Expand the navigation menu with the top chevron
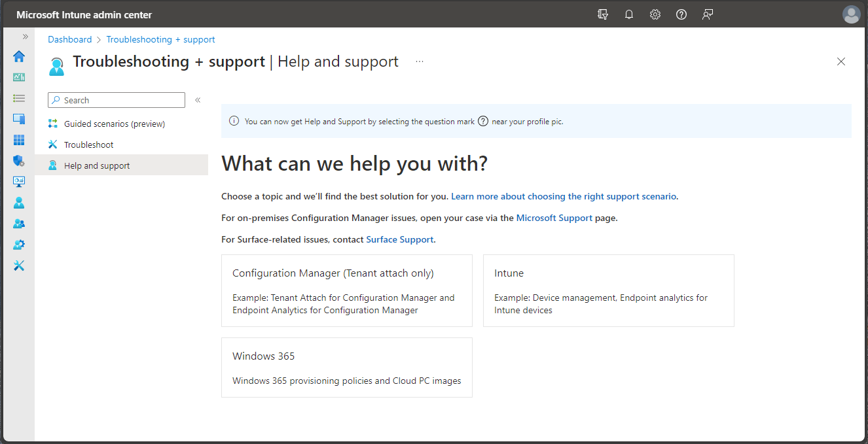This screenshot has width=868, height=444. [24, 37]
